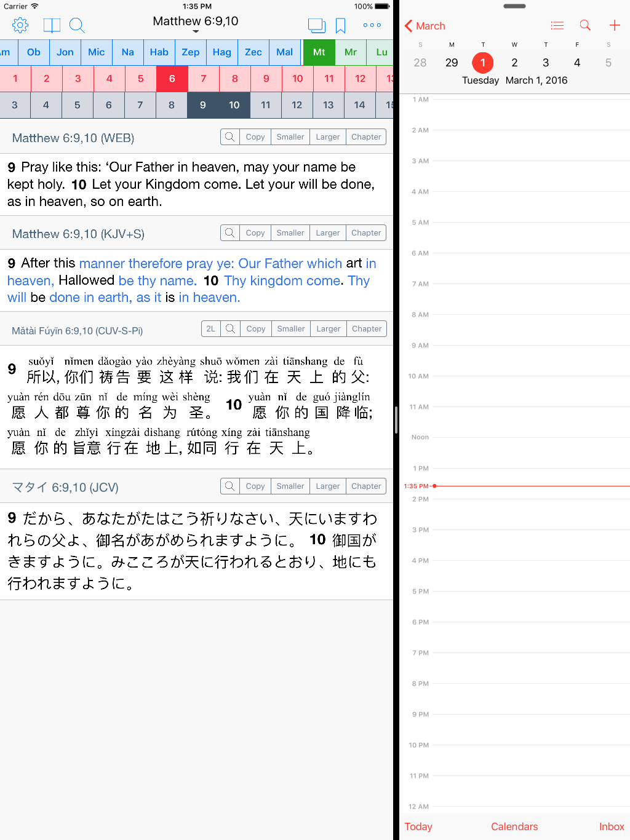Viewport: 630px width, 840px height.
Task: Search within the WEB translation pane
Action: click(x=229, y=137)
